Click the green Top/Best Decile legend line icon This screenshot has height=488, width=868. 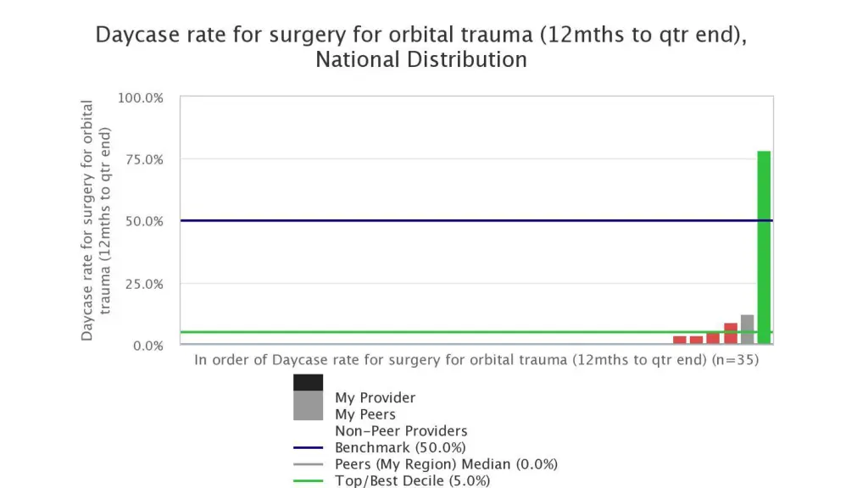(x=309, y=481)
